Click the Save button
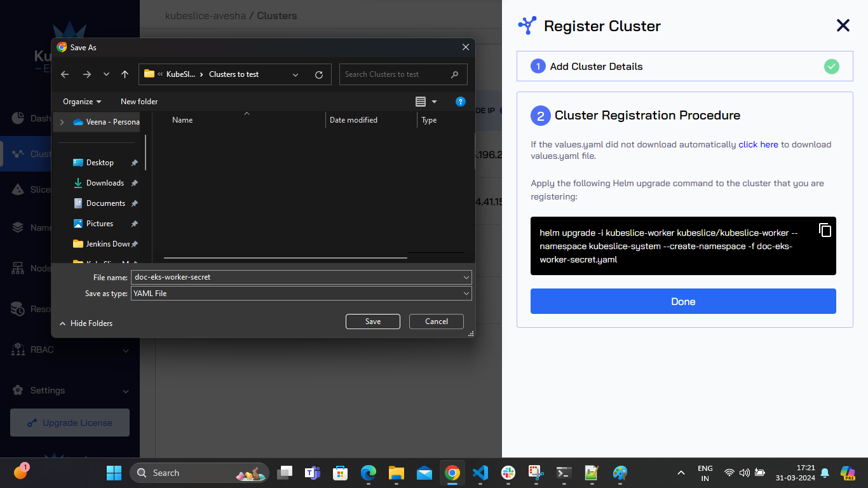This screenshot has height=488, width=868. 373,322
